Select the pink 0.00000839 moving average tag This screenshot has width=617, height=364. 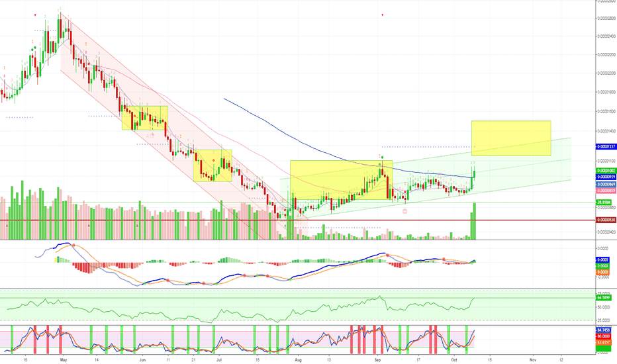[x=606, y=191]
